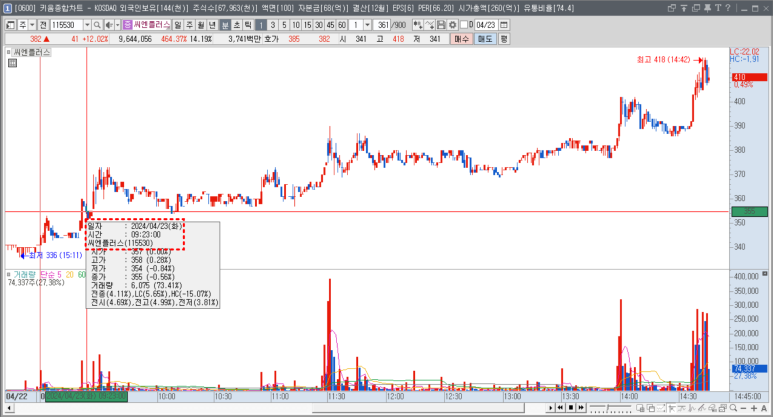
Task: Click the 거래량 volume indicator label
Action: pyautogui.click(x=24, y=275)
